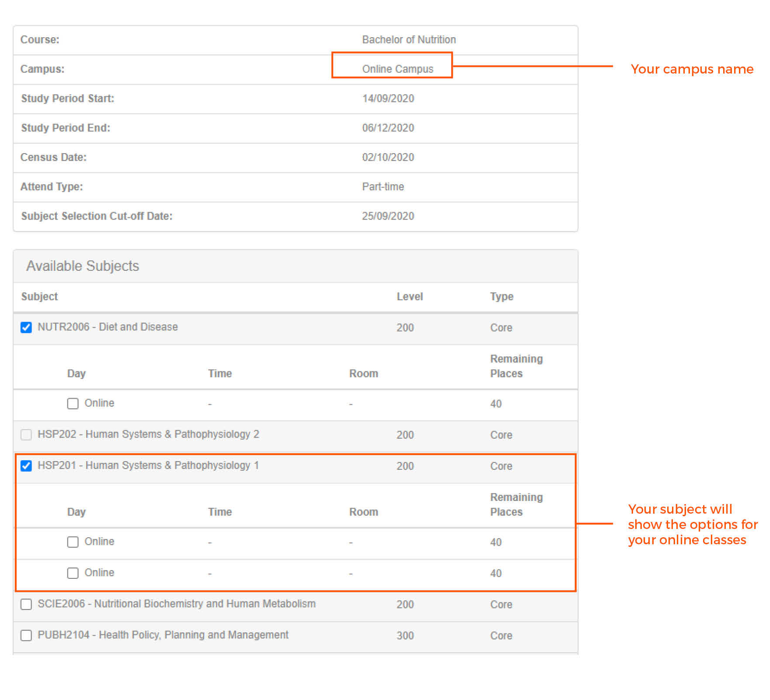
Task: Tick the PUBH2104 Health Policy checkbox
Action: tap(26, 635)
